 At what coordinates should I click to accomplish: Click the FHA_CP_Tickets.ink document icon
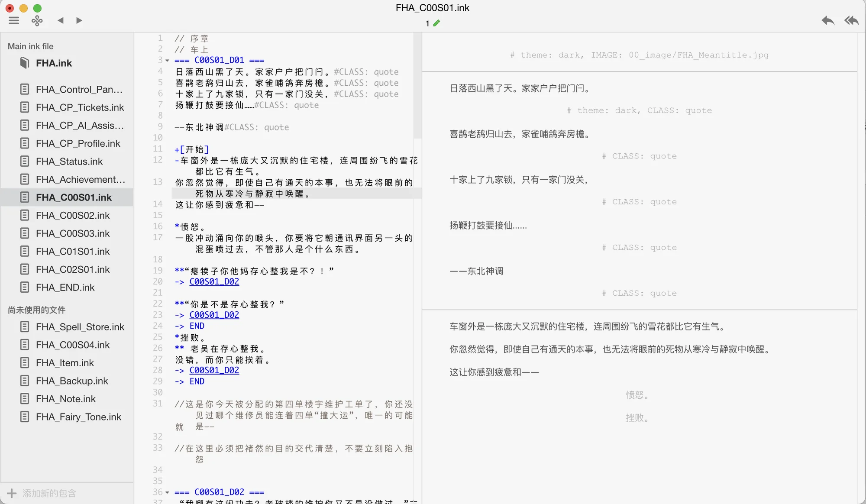25,107
